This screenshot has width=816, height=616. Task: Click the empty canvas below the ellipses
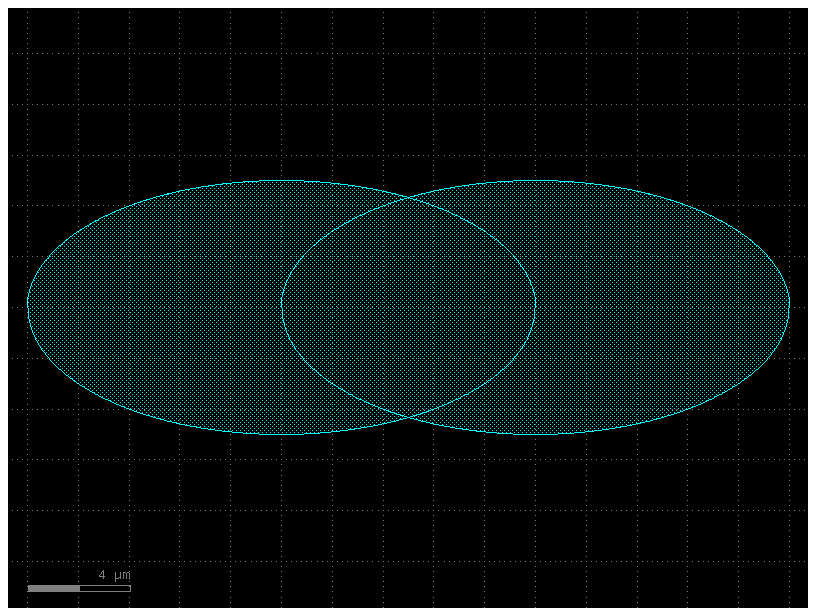coord(400,500)
